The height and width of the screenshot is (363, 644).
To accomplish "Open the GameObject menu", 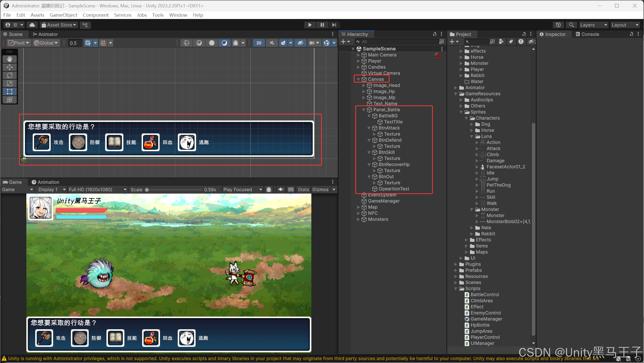I will (63, 15).
